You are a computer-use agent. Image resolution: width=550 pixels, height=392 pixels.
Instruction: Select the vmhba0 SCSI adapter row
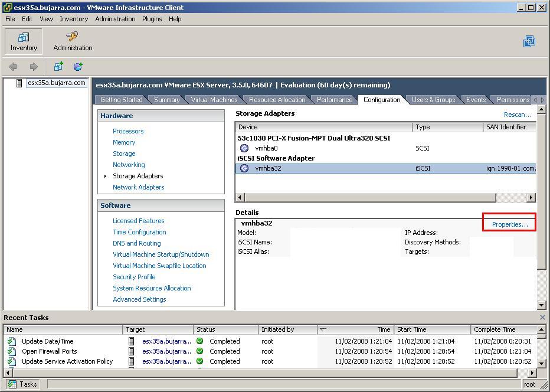pyautogui.click(x=385, y=148)
